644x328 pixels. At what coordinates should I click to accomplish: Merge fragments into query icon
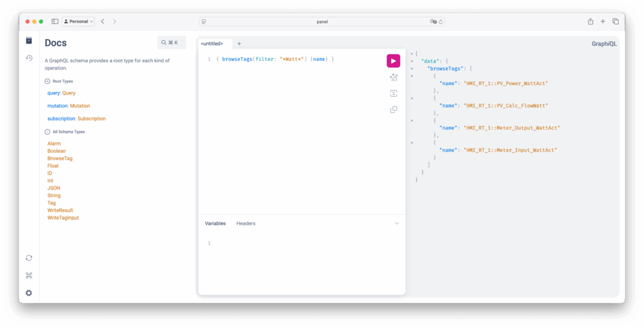(394, 93)
